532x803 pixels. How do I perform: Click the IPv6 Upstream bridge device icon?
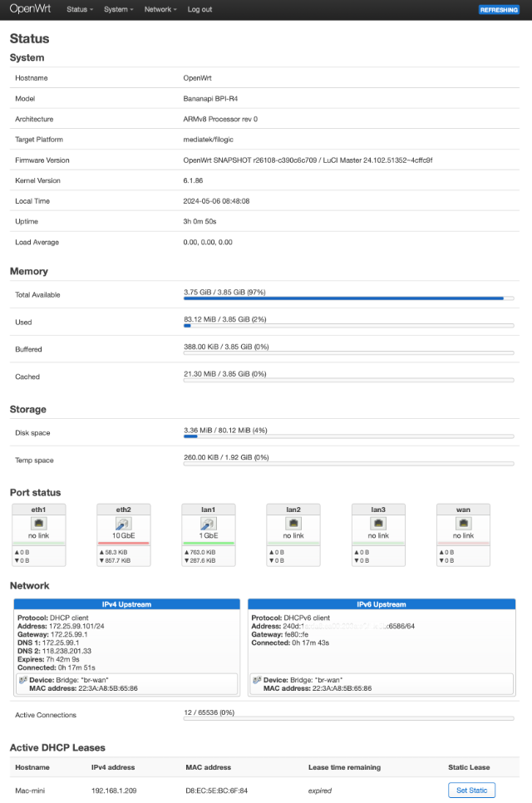256,679
